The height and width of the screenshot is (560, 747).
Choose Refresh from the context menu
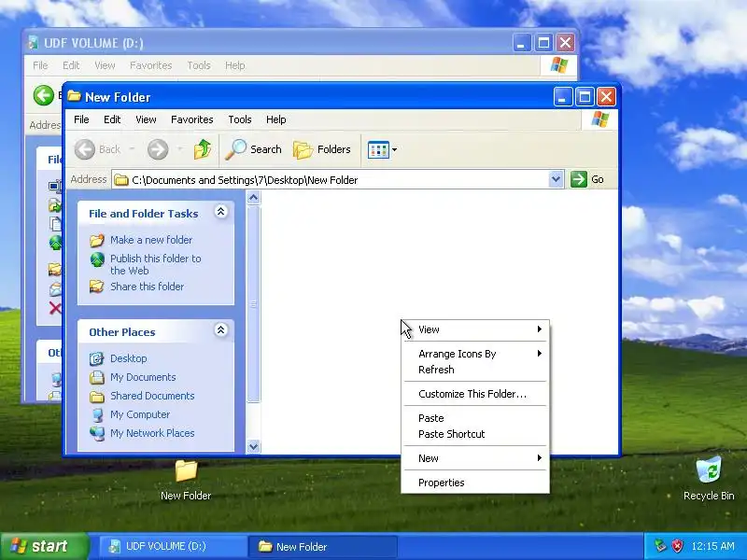pos(476,370)
